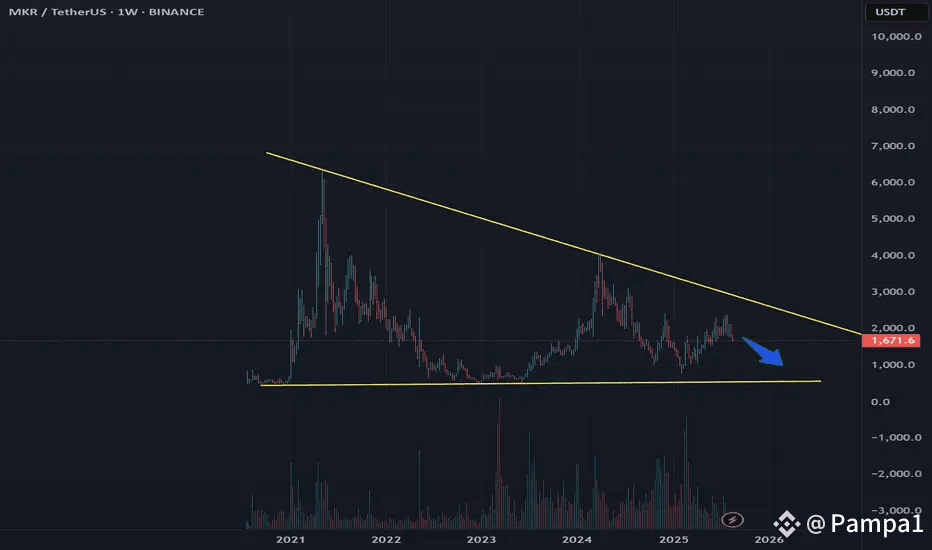Click the 1,000.0 price axis label
Screen dimensions: 932x550
893,365
